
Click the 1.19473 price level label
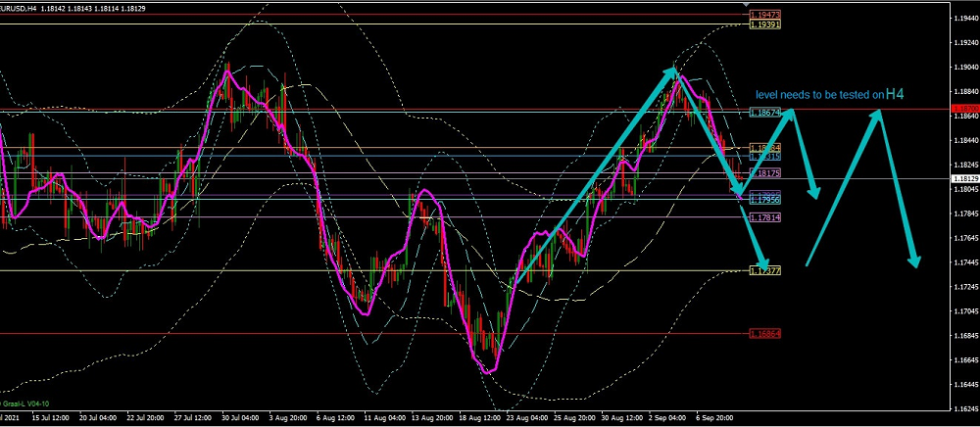764,15
